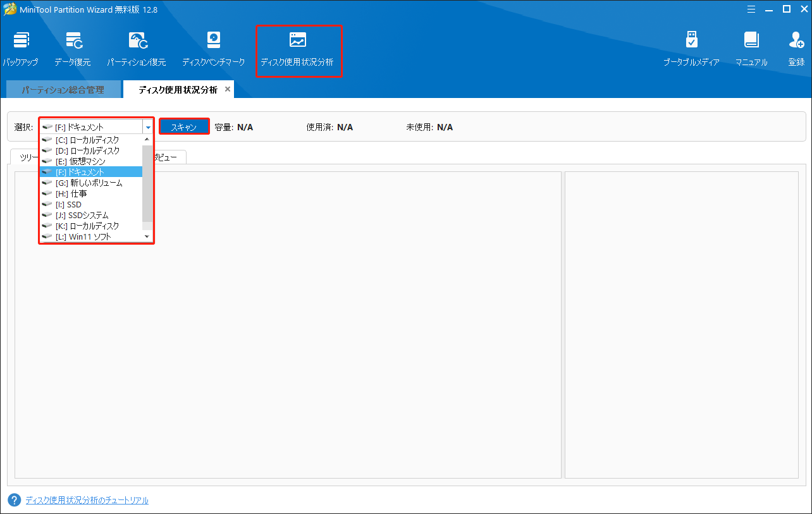Image resolution: width=812 pixels, height=514 pixels.
Task: Click the drive list scrollbar thumb
Action: pyautogui.click(x=147, y=183)
